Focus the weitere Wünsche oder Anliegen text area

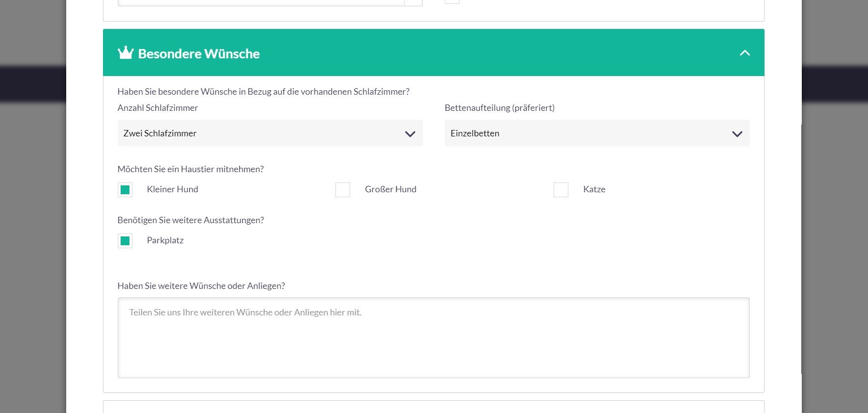(433, 337)
